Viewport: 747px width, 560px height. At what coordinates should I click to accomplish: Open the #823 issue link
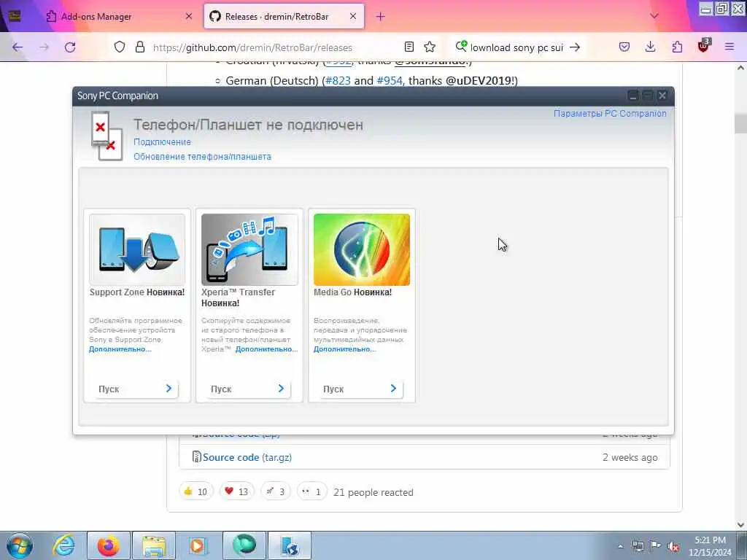coord(338,80)
